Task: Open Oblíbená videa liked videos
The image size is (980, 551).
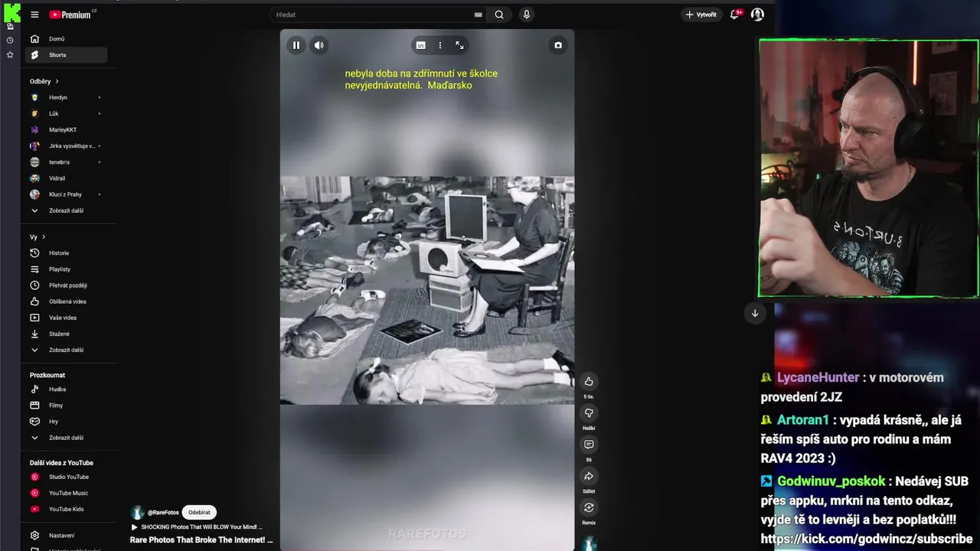Action: [x=66, y=302]
